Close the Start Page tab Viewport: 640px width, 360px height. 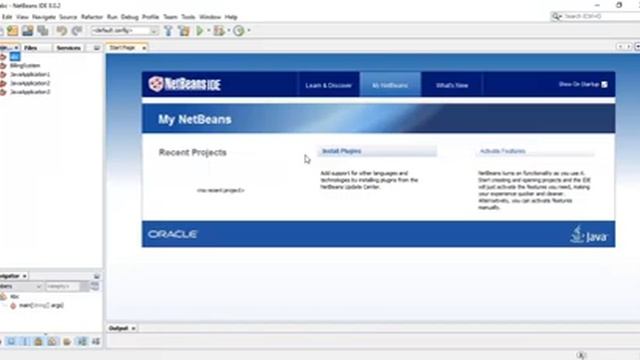(x=144, y=48)
